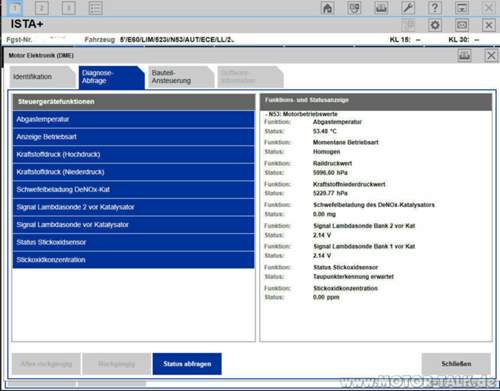Click the N53: Motorbetriebswerte heading
The width and height of the screenshot is (500, 391).
click(x=301, y=114)
